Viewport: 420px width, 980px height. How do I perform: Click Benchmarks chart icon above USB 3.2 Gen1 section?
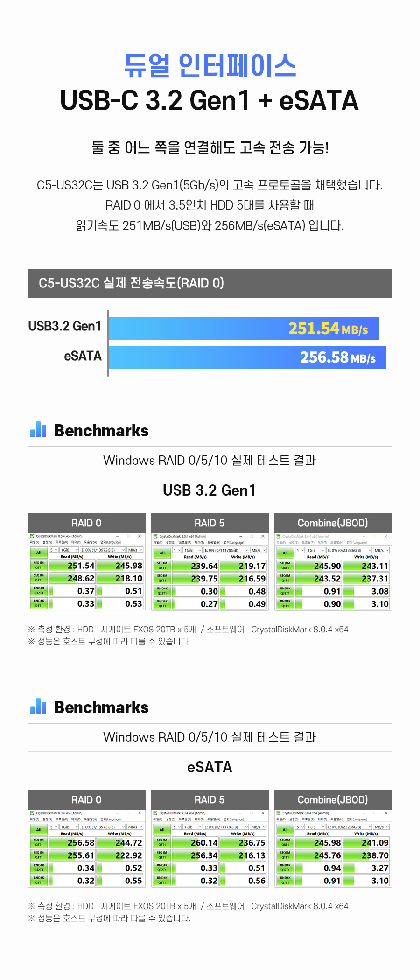coord(38,430)
